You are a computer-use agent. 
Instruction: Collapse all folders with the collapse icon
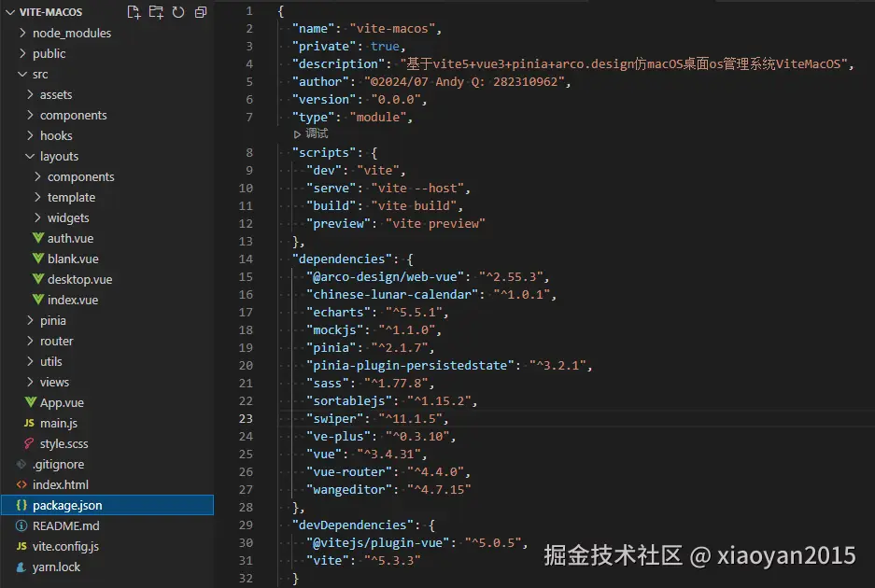pos(201,12)
